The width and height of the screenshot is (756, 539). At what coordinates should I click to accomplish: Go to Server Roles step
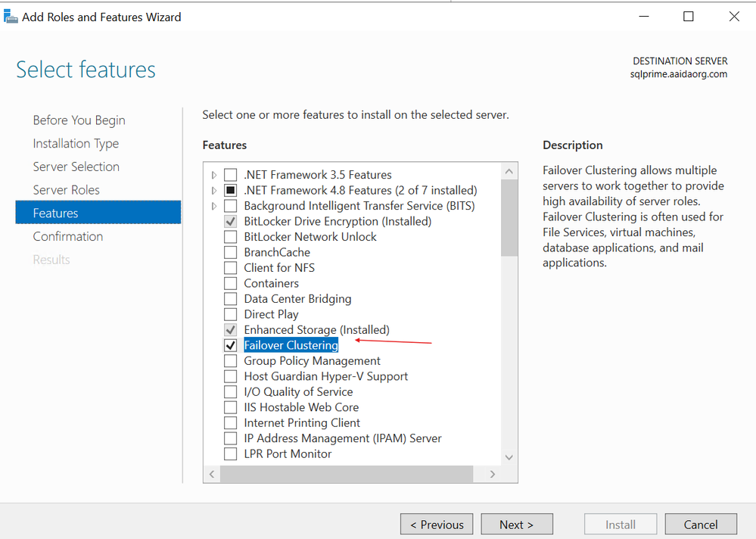click(66, 190)
